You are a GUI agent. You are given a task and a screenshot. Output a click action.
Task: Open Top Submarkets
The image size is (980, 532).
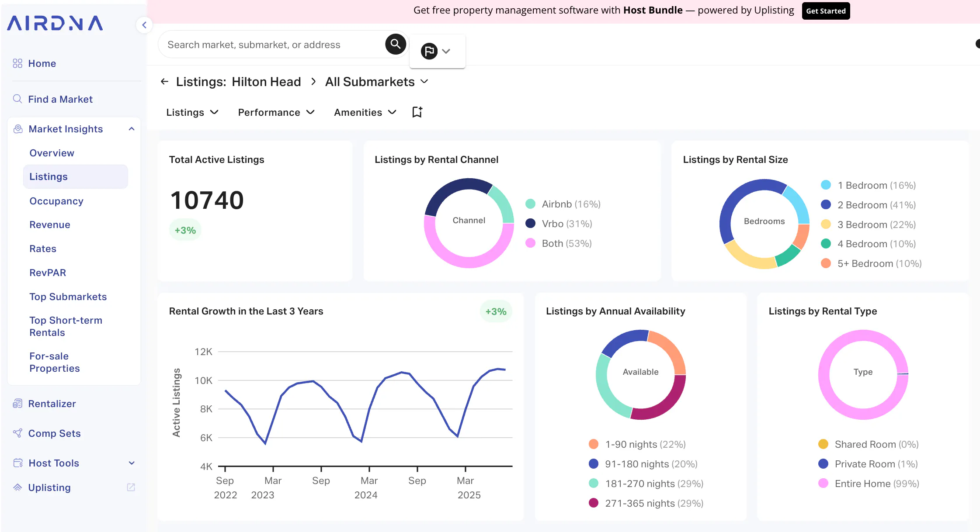point(68,297)
